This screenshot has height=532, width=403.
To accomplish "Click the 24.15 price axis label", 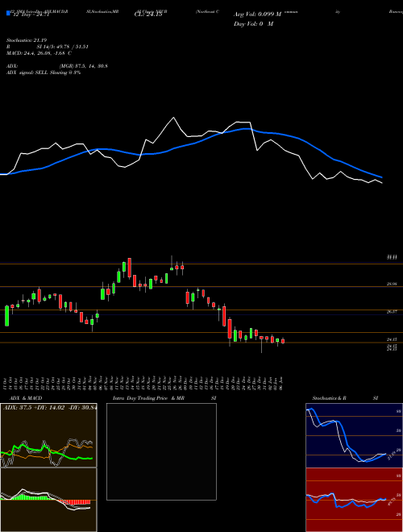I will tap(392, 339).
